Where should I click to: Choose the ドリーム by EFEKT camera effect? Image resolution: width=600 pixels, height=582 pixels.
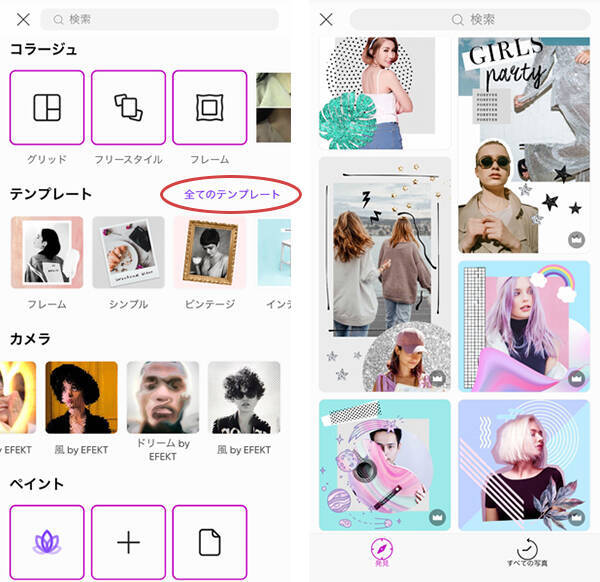(163, 397)
